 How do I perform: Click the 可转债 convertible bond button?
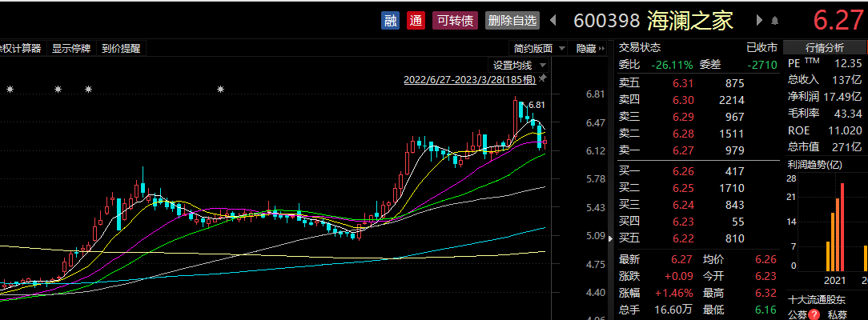pos(455,21)
